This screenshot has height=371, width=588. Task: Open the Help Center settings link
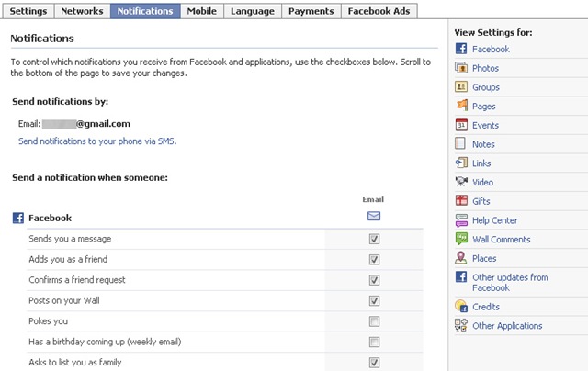494,220
